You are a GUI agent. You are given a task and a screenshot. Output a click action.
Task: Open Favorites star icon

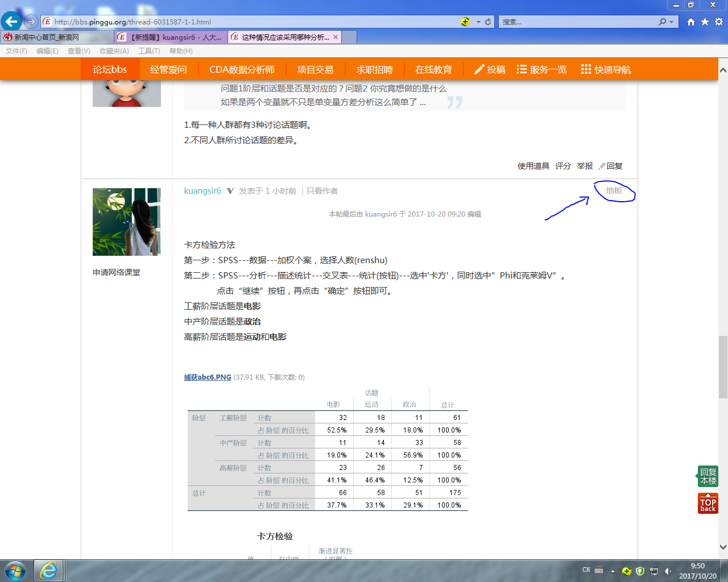[x=705, y=22]
